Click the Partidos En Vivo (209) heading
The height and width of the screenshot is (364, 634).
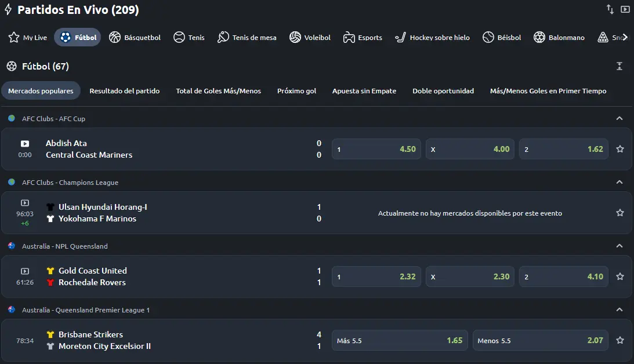[78, 10]
